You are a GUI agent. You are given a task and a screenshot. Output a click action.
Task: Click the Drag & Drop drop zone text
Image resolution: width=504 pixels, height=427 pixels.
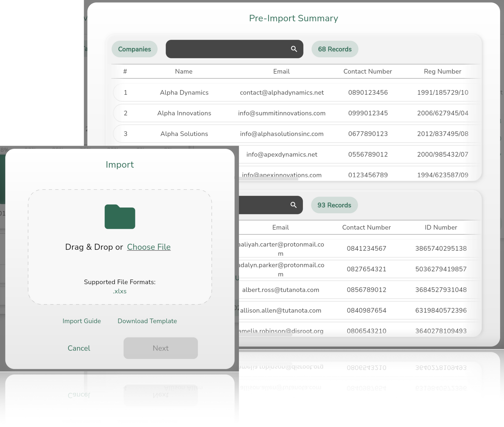[94, 247]
